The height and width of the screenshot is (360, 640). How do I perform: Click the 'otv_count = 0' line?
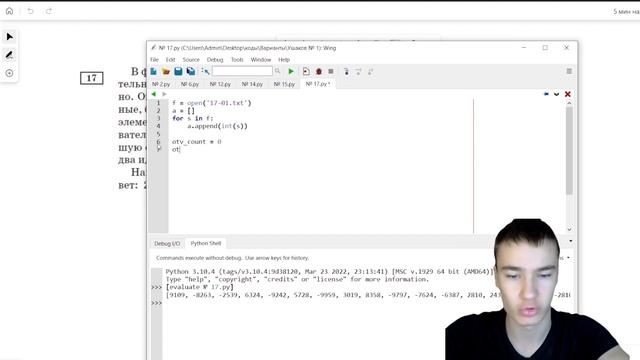[197, 142]
